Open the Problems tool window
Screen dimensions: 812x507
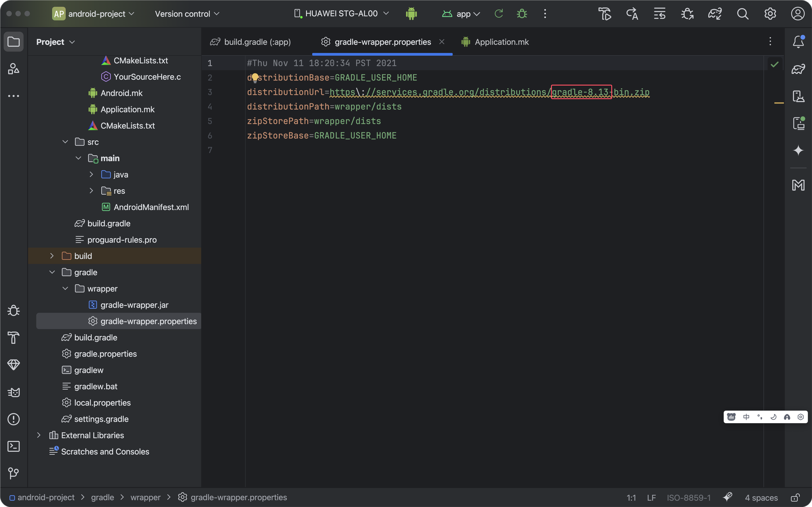(13, 419)
